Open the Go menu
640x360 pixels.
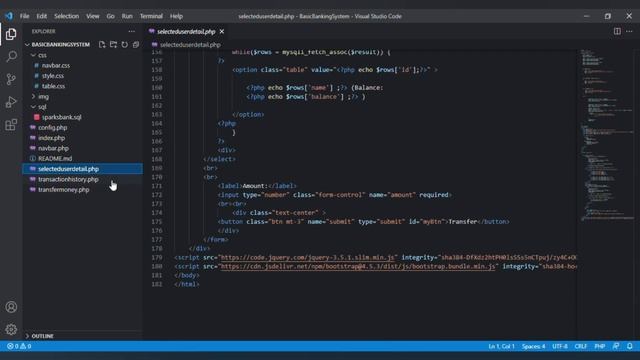click(111, 16)
